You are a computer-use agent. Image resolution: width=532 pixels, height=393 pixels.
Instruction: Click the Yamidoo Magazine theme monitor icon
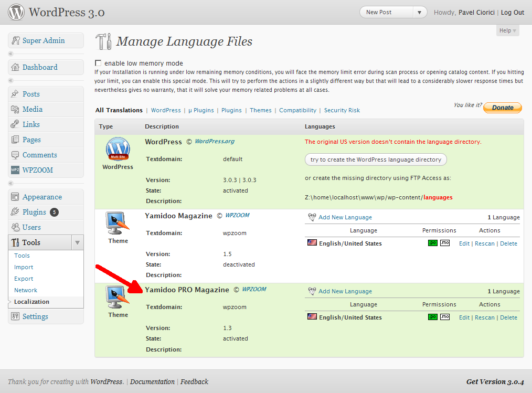(118, 223)
